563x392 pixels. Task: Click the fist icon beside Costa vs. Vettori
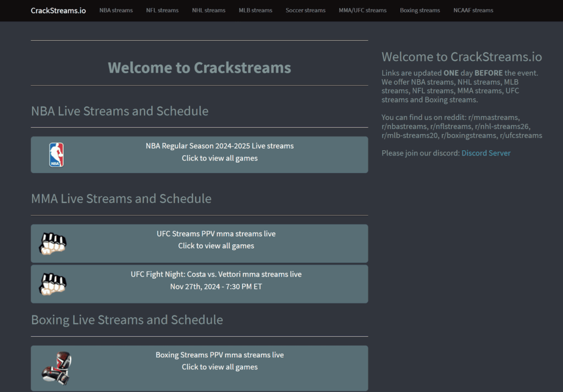tap(53, 284)
